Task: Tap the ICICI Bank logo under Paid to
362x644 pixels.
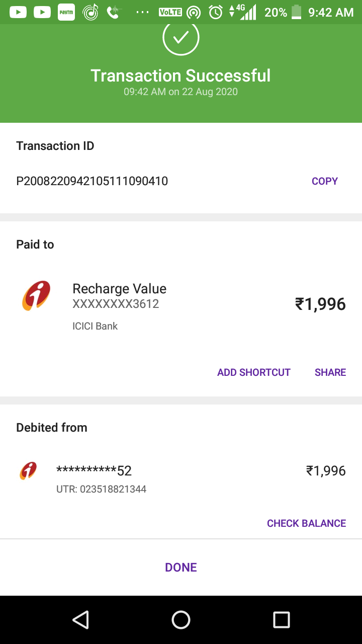Action: 36,296
